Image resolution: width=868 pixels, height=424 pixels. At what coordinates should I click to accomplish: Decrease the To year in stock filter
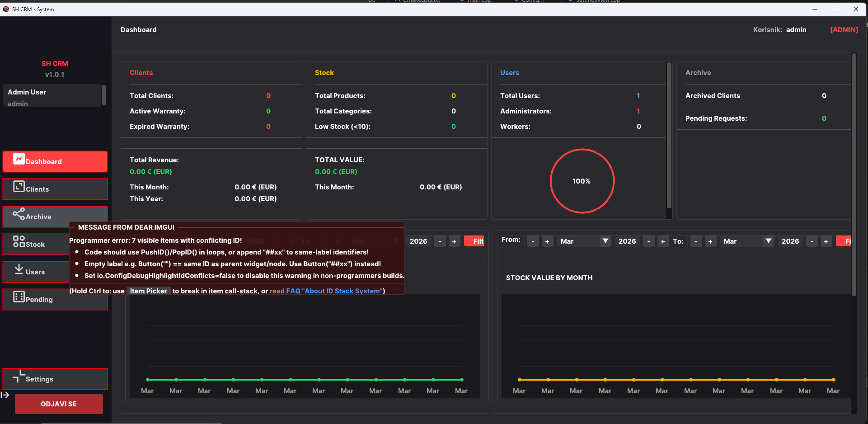point(812,241)
